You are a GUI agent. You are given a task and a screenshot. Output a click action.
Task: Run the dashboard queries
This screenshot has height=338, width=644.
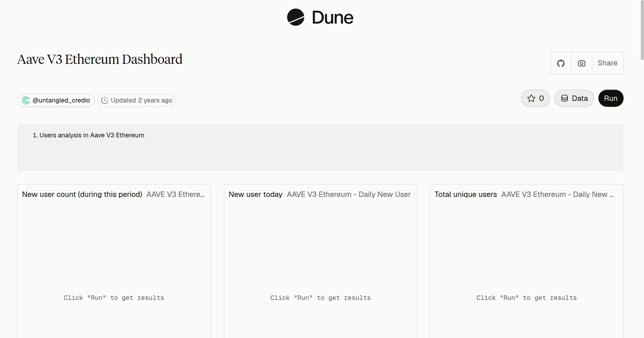coord(611,98)
